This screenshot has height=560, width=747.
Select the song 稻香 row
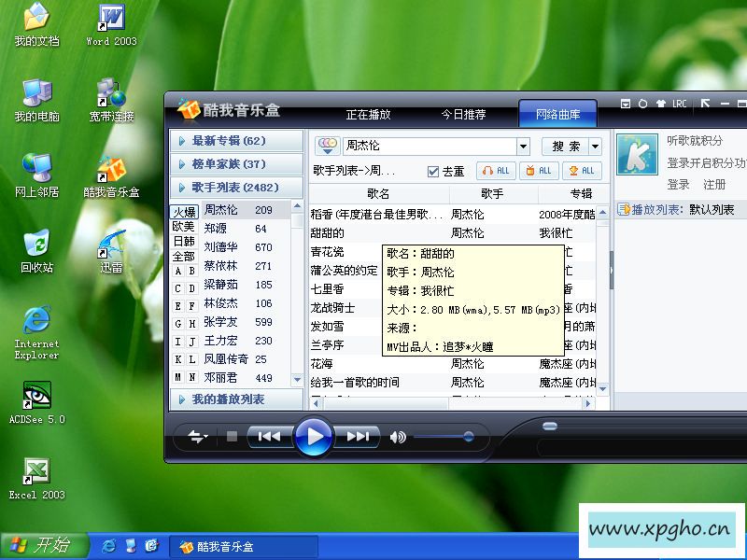[x=453, y=215]
